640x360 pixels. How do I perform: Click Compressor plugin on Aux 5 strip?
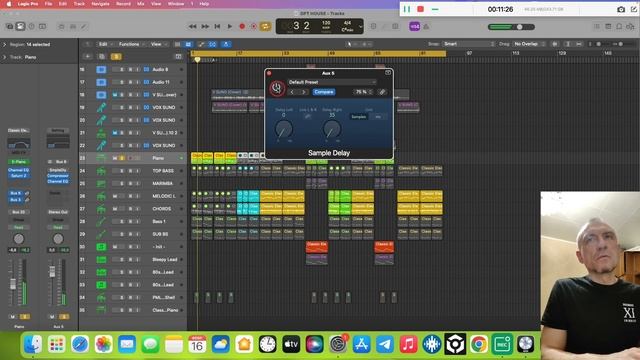pyautogui.click(x=58, y=176)
